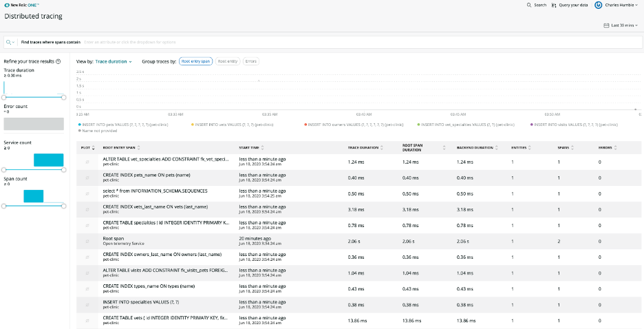Open CREATE INDEX vets_last_name ON vets trace
The image size is (644, 329).
point(155,206)
